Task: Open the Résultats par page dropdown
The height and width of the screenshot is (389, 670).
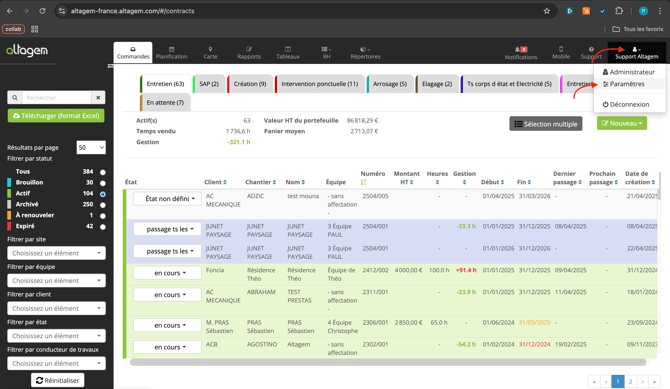Action: click(x=91, y=147)
